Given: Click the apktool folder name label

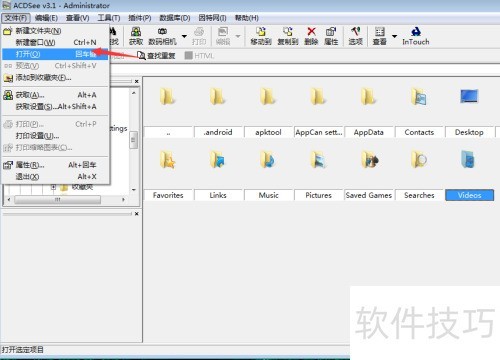Looking at the screenshot, I should [268, 132].
